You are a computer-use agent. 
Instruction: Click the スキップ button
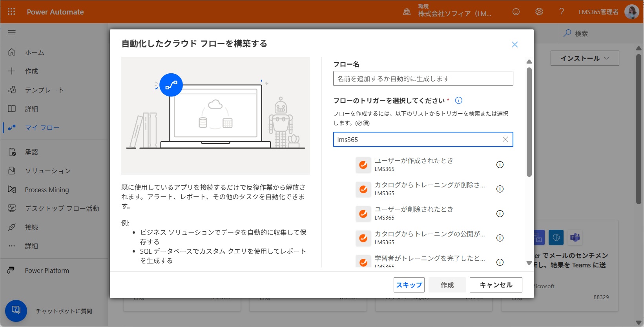(x=409, y=285)
